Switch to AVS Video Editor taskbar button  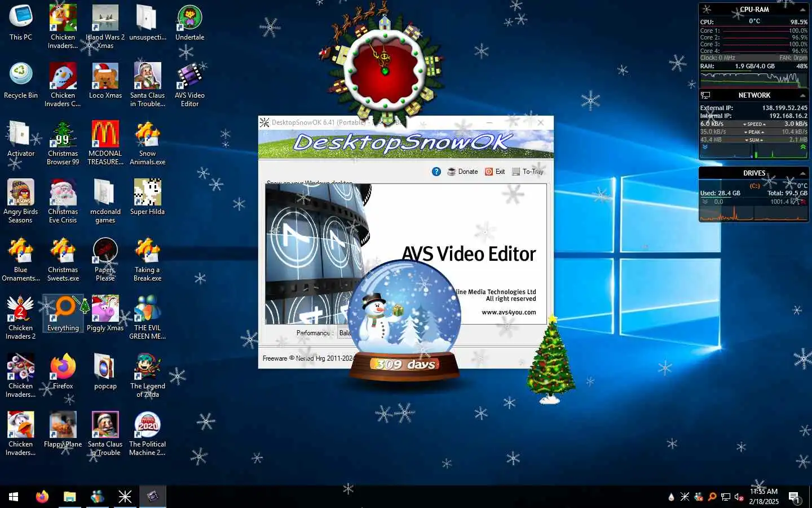click(152, 497)
